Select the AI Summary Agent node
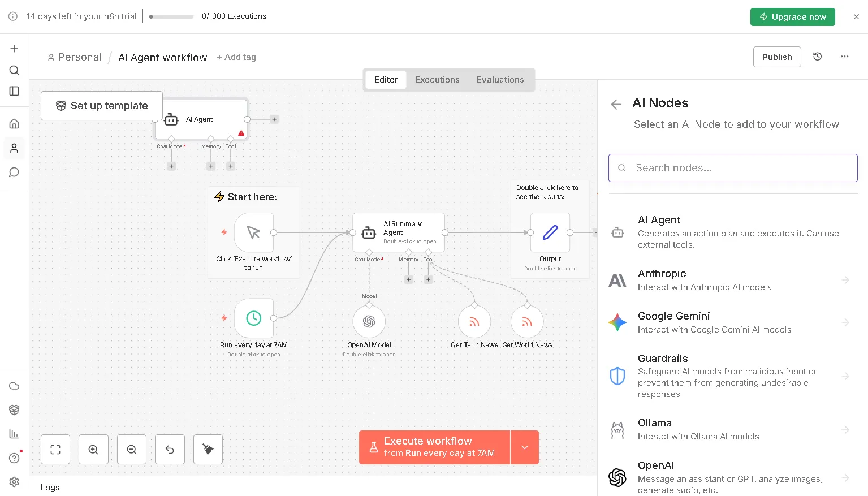 pyautogui.click(x=399, y=232)
